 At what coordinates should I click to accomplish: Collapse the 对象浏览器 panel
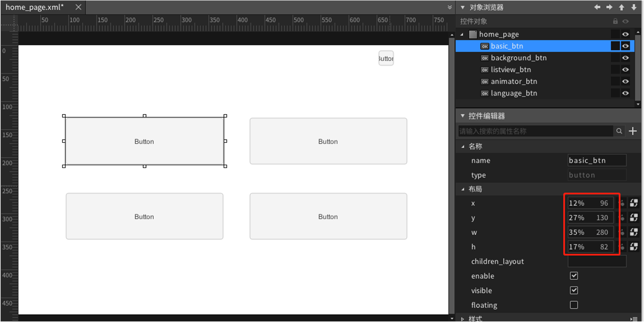[463, 7]
